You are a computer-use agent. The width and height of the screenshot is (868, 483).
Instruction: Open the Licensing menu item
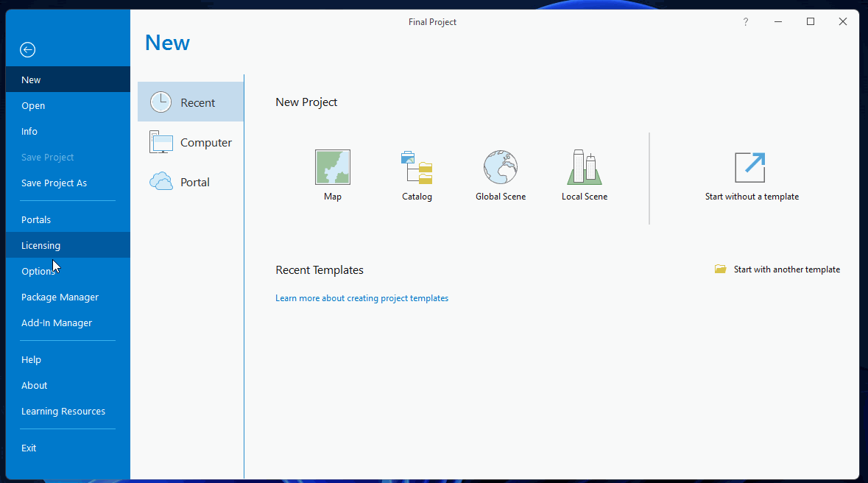pyautogui.click(x=41, y=245)
